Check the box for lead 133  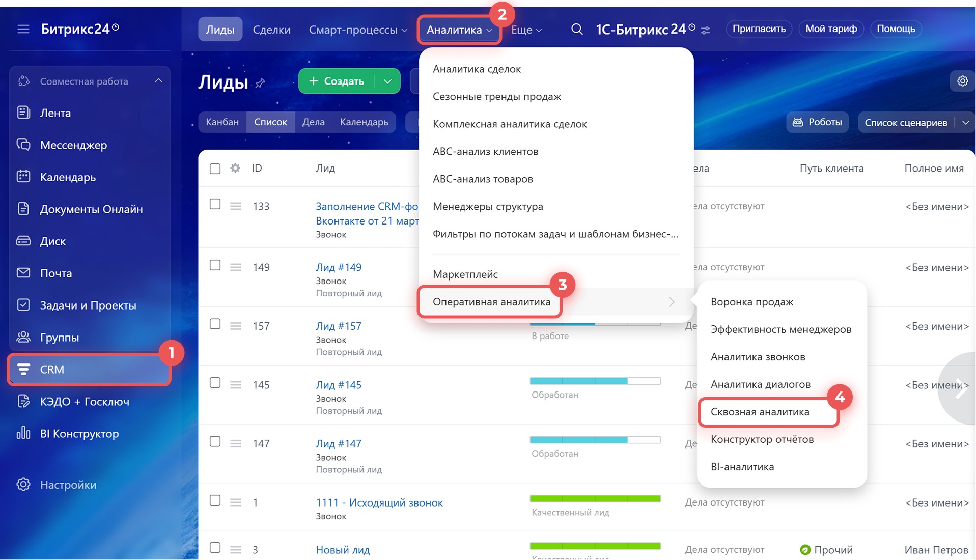click(x=215, y=204)
